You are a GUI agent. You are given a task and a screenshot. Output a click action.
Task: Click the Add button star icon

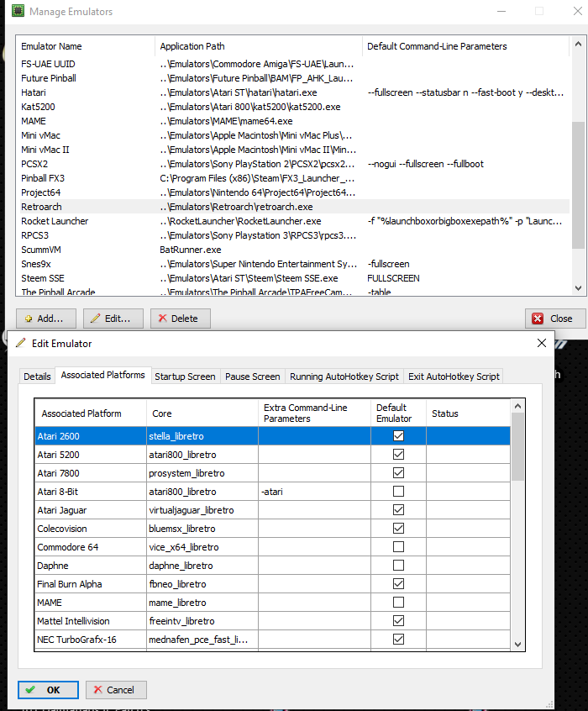(29, 319)
